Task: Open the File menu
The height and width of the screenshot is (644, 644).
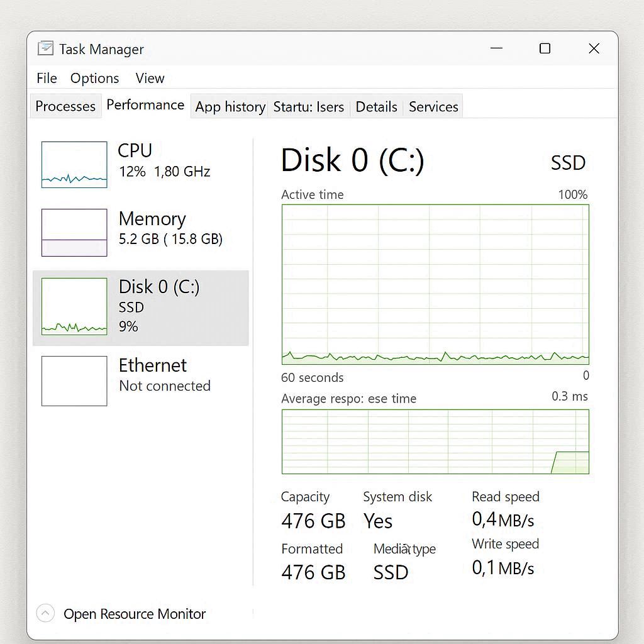Action: pyautogui.click(x=47, y=78)
